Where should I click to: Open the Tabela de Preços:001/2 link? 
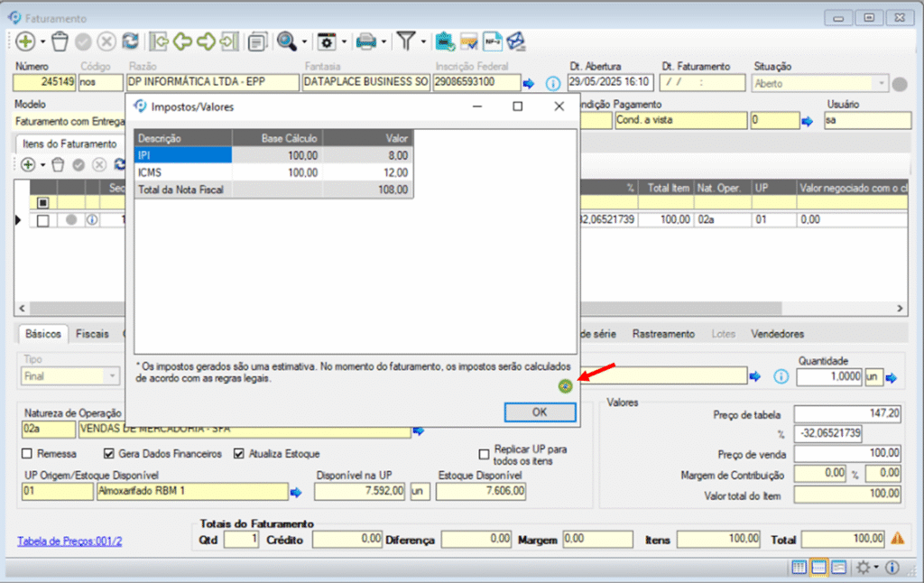(69, 541)
